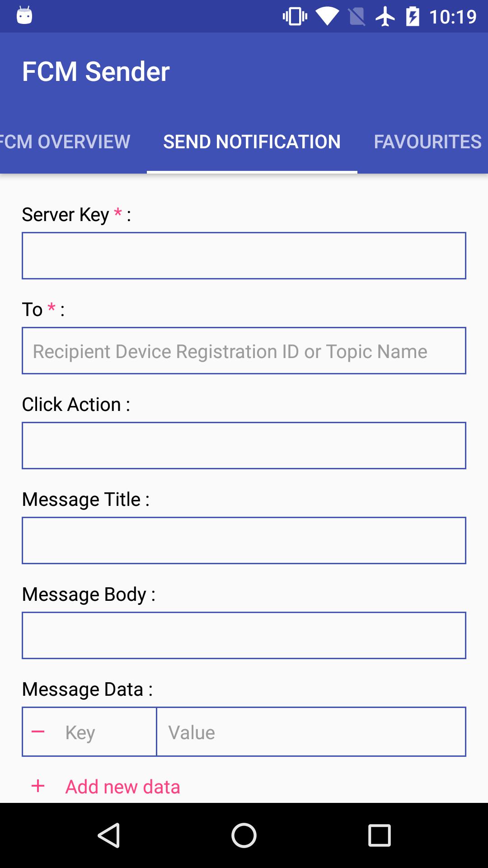Click the Add new data link
Viewport: 488px width, 868px height.
(122, 787)
